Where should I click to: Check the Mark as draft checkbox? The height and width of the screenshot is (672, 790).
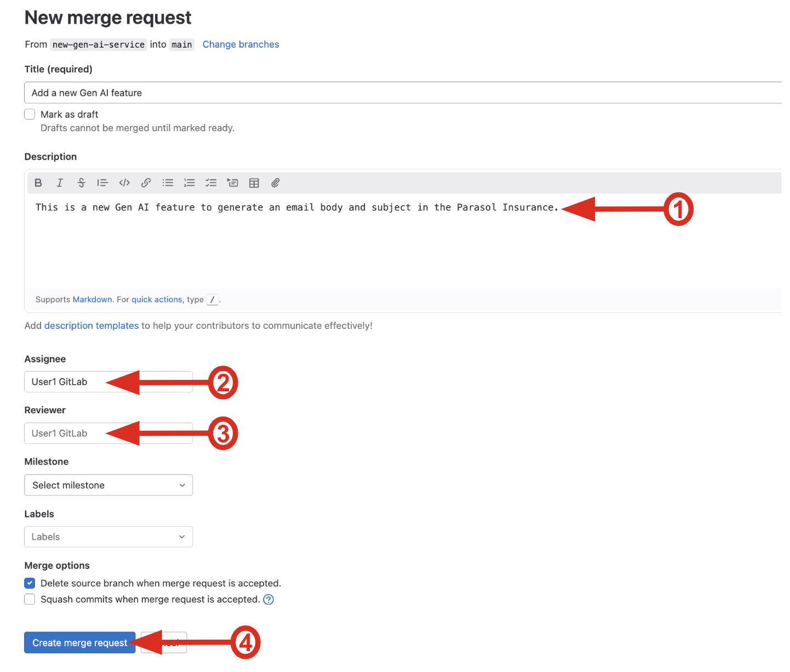[30, 114]
